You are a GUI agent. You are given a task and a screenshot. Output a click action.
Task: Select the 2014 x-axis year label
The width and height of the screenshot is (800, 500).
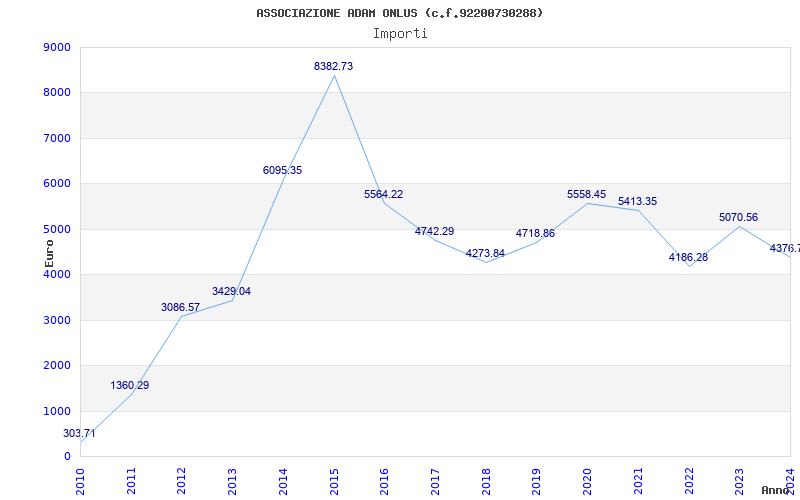point(283,481)
